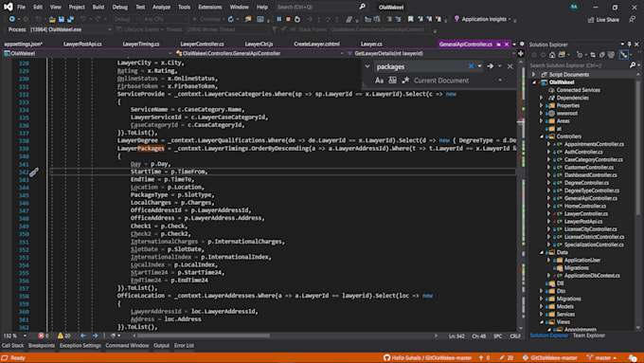Switch to the CreateLawyer.cshtml tab
Image resolution: width=644 pixels, height=363 pixels.
tap(316, 44)
